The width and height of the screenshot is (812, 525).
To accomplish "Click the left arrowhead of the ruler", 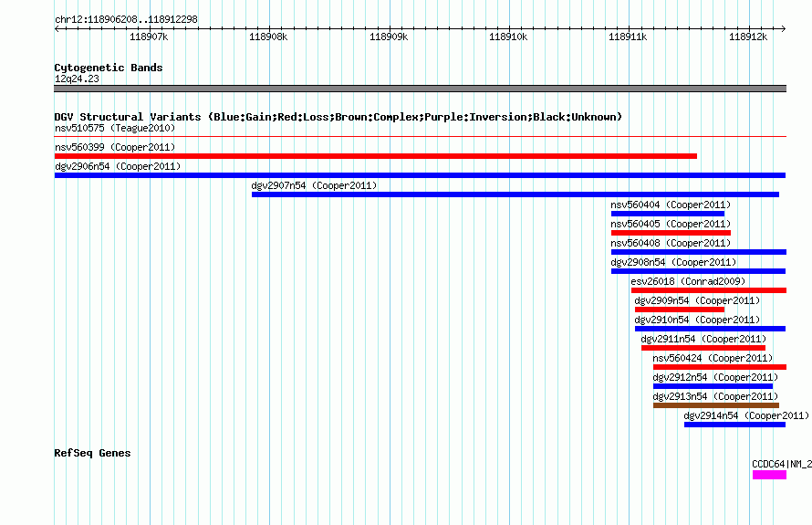I will coord(57,29).
